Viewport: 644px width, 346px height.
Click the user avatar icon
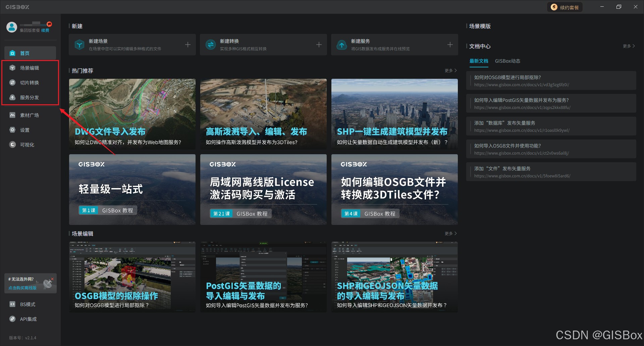click(x=12, y=27)
